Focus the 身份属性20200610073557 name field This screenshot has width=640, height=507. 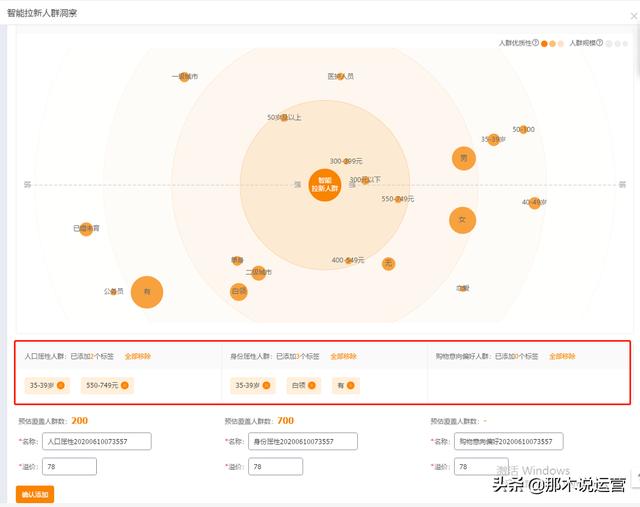point(303,441)
